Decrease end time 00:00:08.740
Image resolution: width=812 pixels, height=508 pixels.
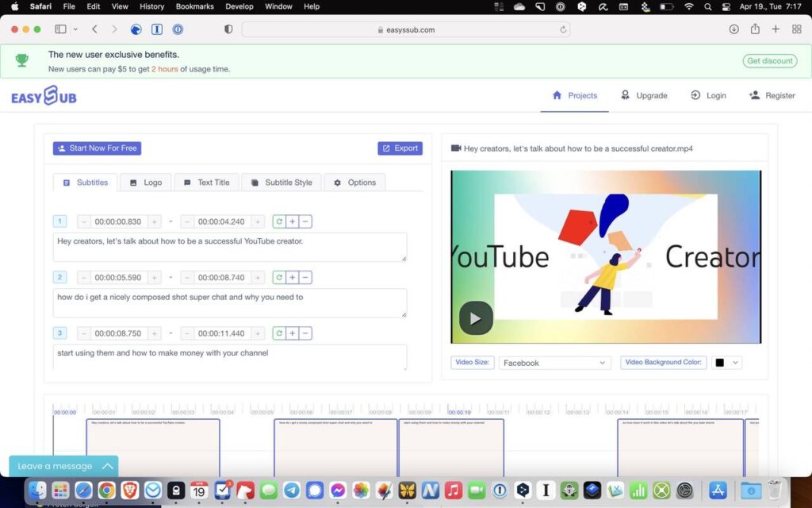pyautogui.click(x=187, y=278)
